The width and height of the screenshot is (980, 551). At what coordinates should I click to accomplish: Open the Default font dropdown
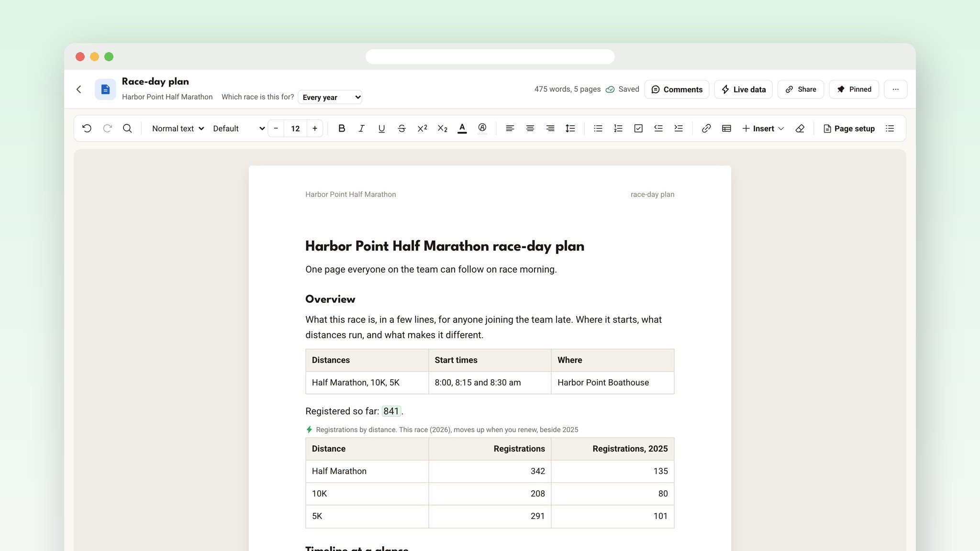pyautogui.click(x=238, y=128)
